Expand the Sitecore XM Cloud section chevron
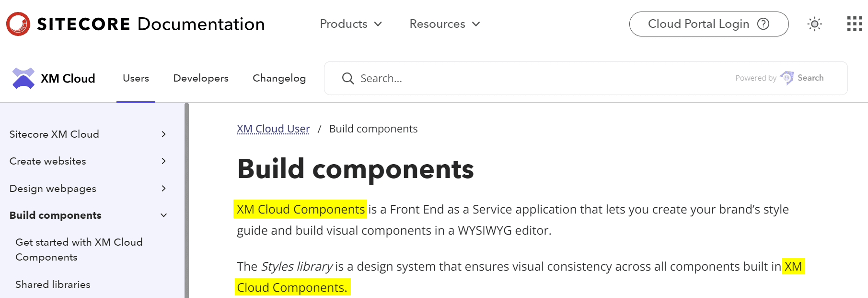Screen dimensions: 868x298 coord(164,134)
